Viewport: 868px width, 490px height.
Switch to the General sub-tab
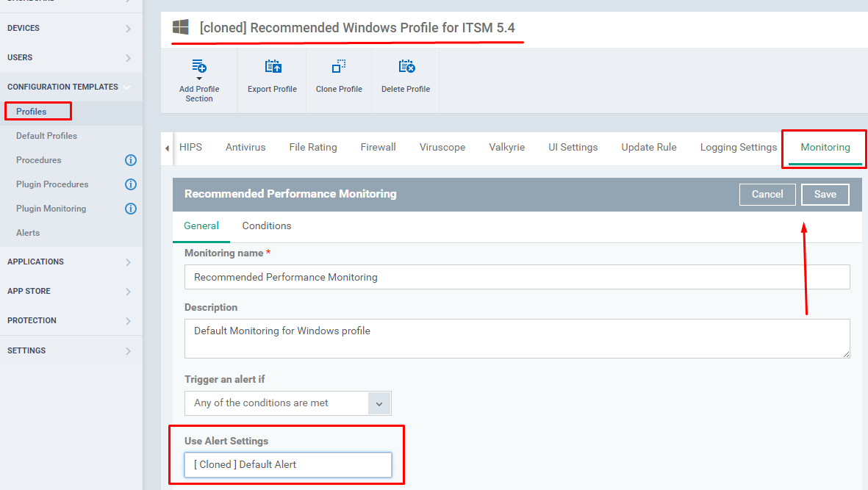[x=201, y=226]
